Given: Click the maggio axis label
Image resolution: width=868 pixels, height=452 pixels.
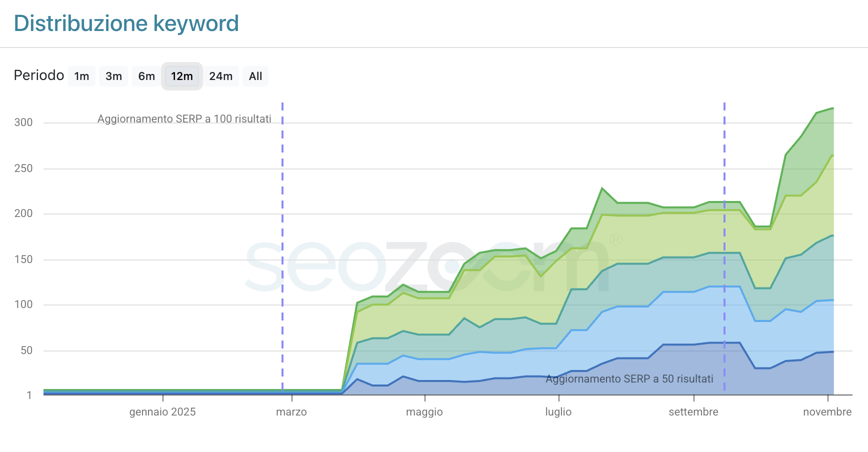Looking at the screenshot, I should pos(424,412).
